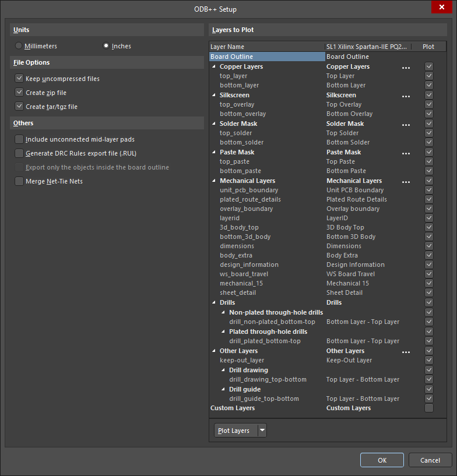Collapse the Silkscreen group
Image resolution: width=457 pixels, height=476 pixels.
pyautogui.click(x=214, y=95)
